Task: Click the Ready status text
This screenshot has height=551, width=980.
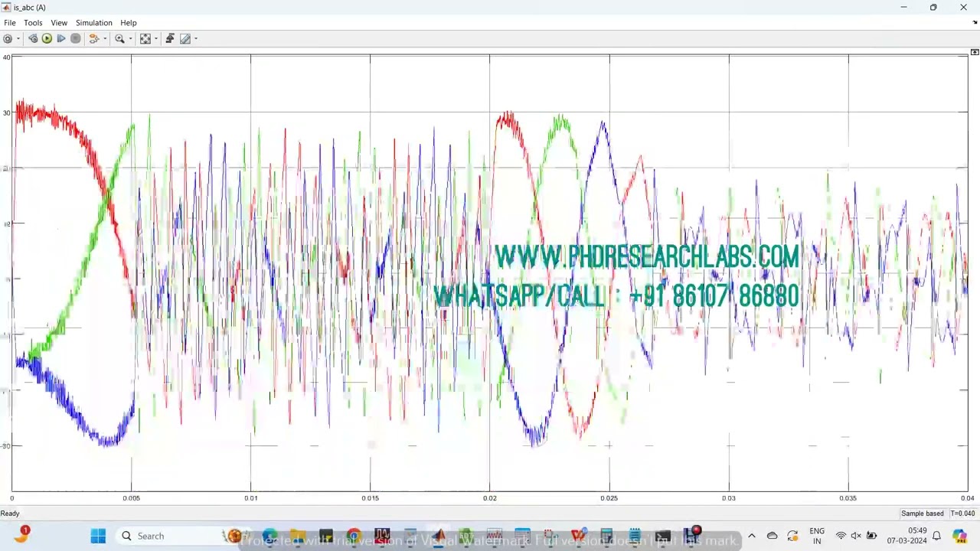Action: click(10, 514)
